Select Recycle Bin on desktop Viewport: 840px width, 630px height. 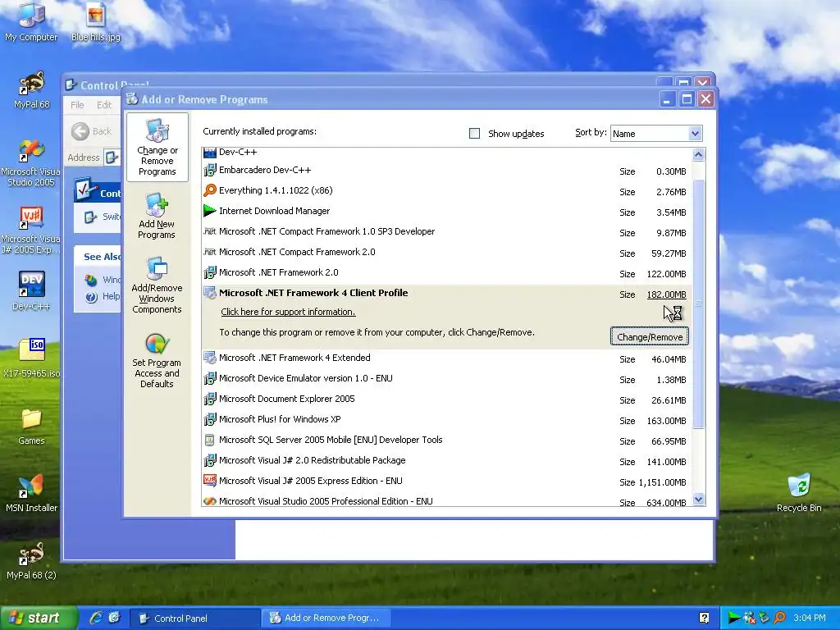799,493
